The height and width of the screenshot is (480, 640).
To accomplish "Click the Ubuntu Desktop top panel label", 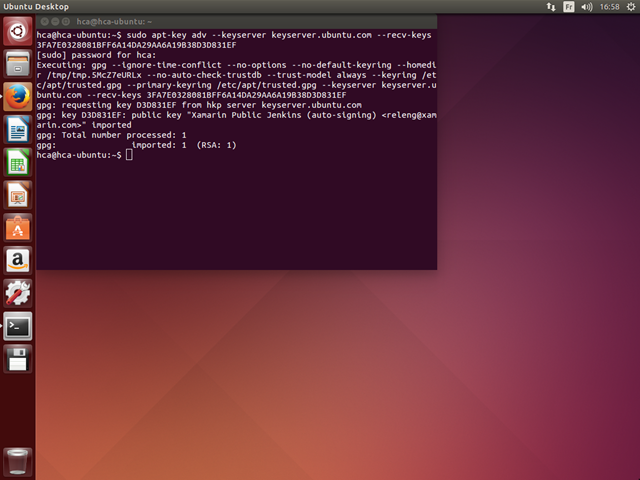I will click(36, 7).
